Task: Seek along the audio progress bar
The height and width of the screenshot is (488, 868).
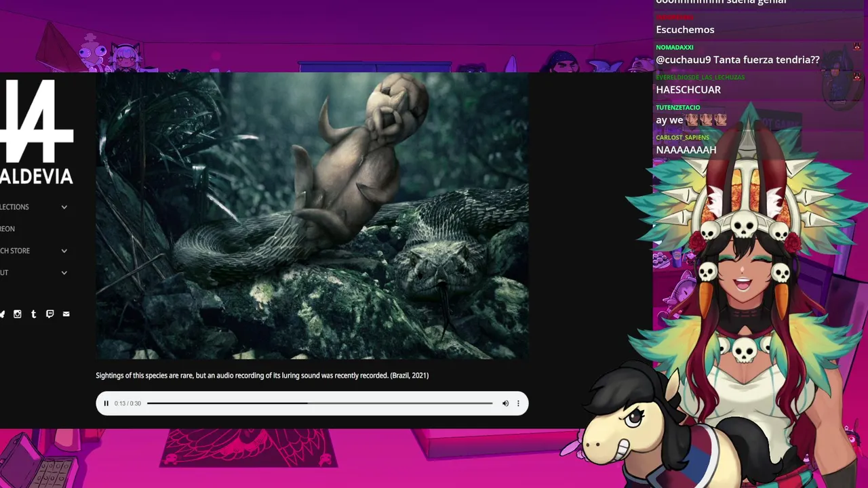Action: point(320,403)
